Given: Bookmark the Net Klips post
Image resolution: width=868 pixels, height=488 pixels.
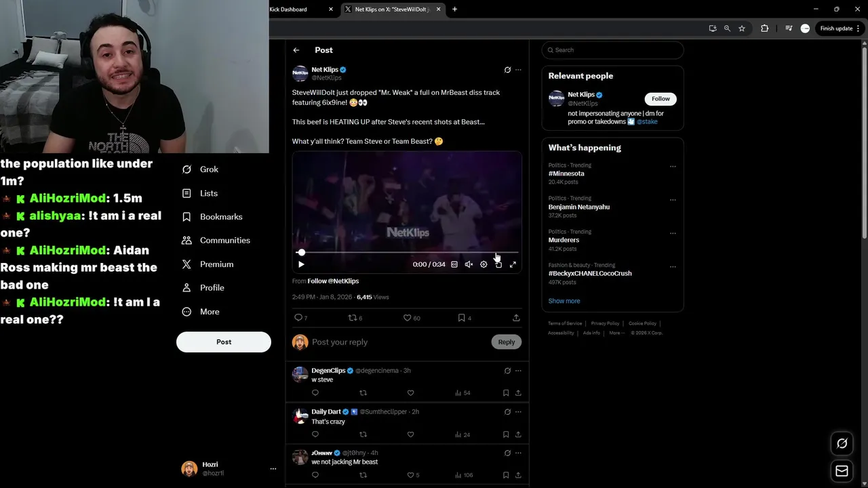Looking at the screenshot, I should point(461,317).
